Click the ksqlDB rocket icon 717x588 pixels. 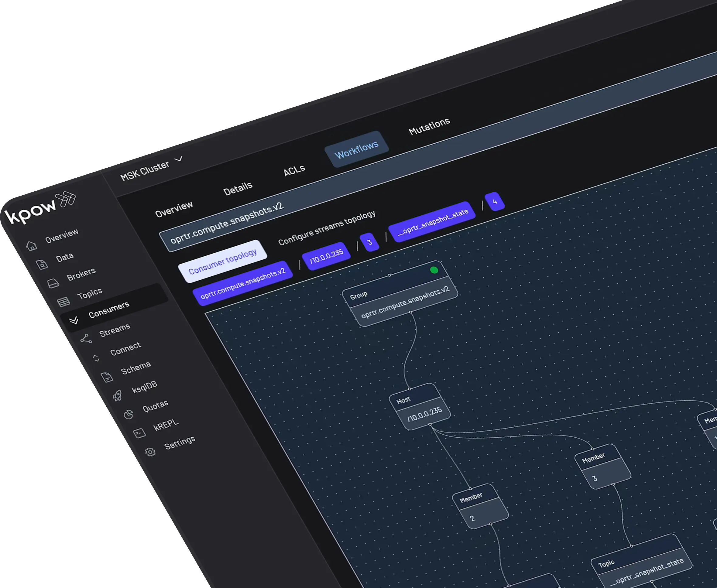pyautogui.click(x=117, y=395)
